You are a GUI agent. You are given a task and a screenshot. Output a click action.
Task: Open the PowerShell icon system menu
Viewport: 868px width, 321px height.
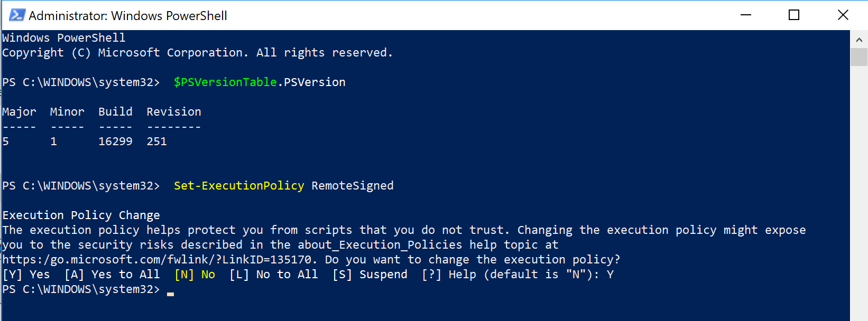click(x=17, y=15)
